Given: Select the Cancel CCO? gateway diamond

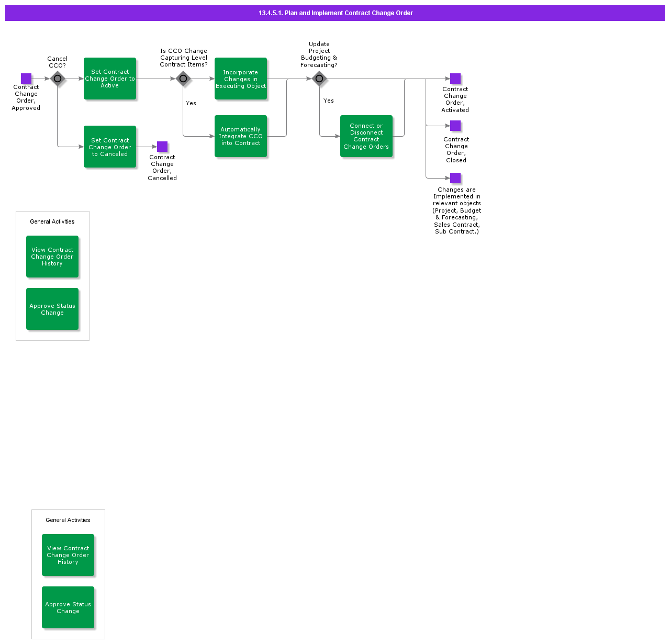Looking at the screenshot, I should pos(58,79).
